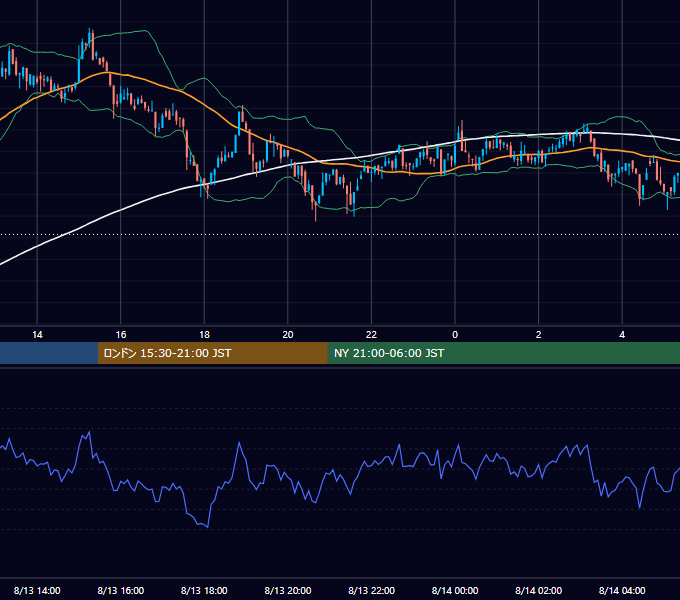Click the 8/13 20:00 time label
The height and width of the screenshot is (600, 680).
[x=288, y=590]
